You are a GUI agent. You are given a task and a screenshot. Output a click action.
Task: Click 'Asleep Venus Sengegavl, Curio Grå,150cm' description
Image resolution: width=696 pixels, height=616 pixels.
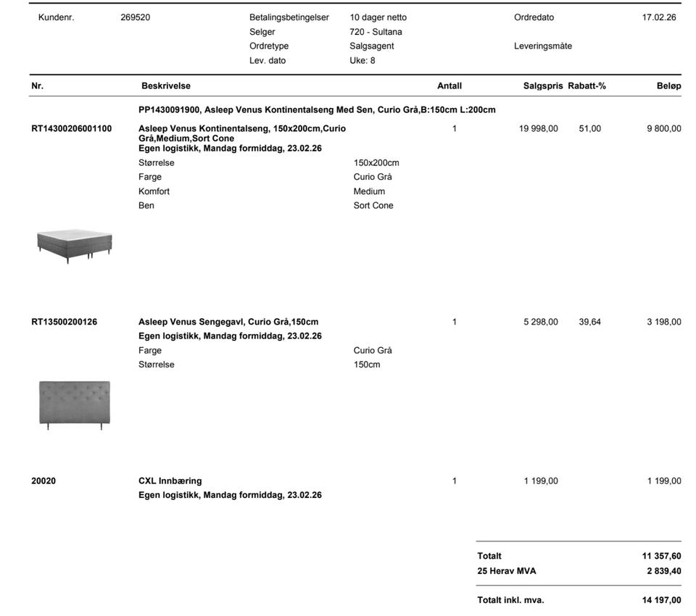click(x=228, y=322)
